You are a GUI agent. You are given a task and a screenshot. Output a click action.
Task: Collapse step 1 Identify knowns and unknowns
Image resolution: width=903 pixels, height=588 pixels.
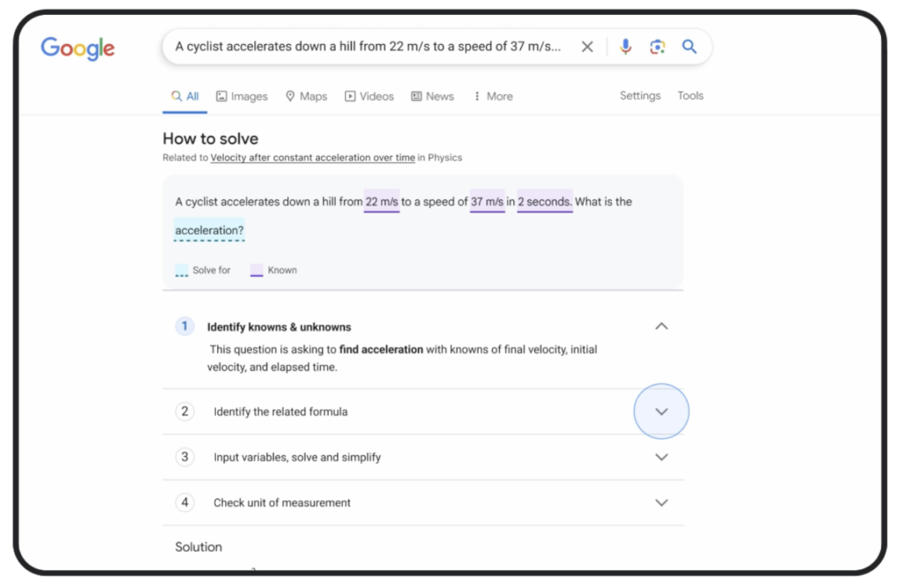(661, 325)
